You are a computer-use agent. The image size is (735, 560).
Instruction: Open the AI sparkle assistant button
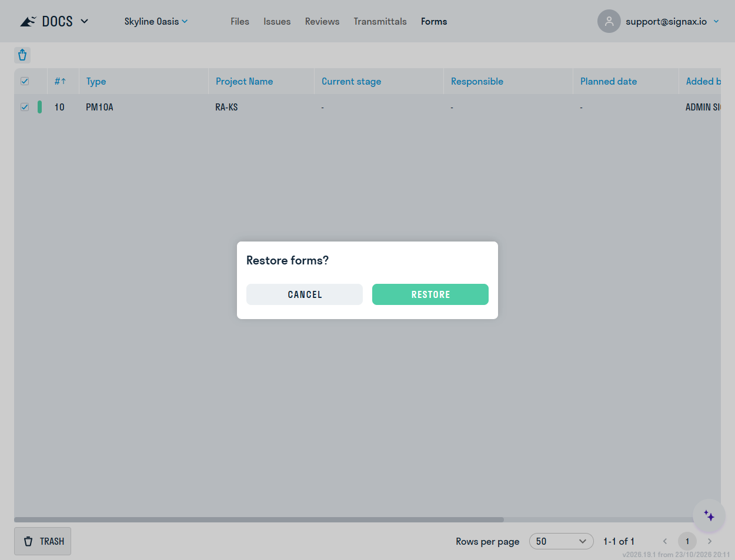coord(709,516)
